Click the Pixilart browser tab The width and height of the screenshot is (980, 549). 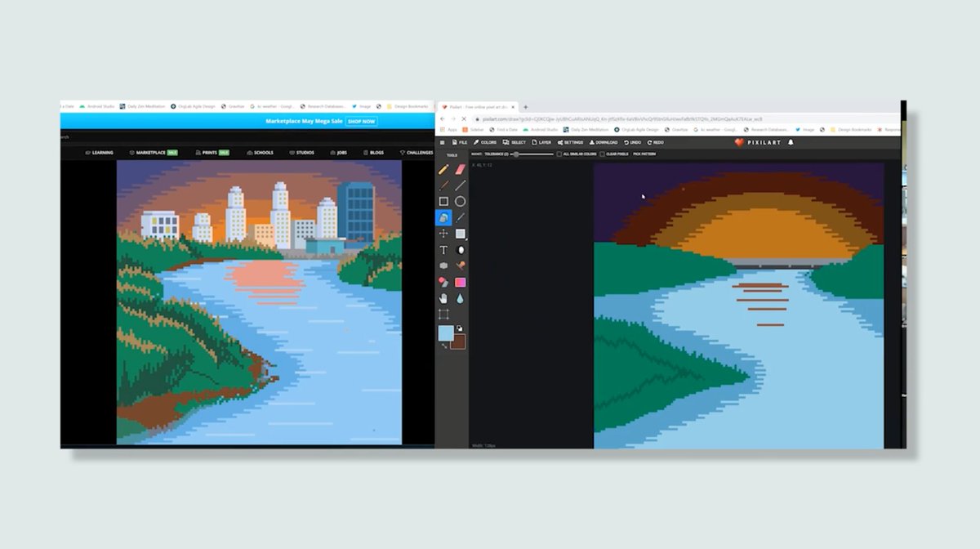pyautogui.click(x=478, y=107)
